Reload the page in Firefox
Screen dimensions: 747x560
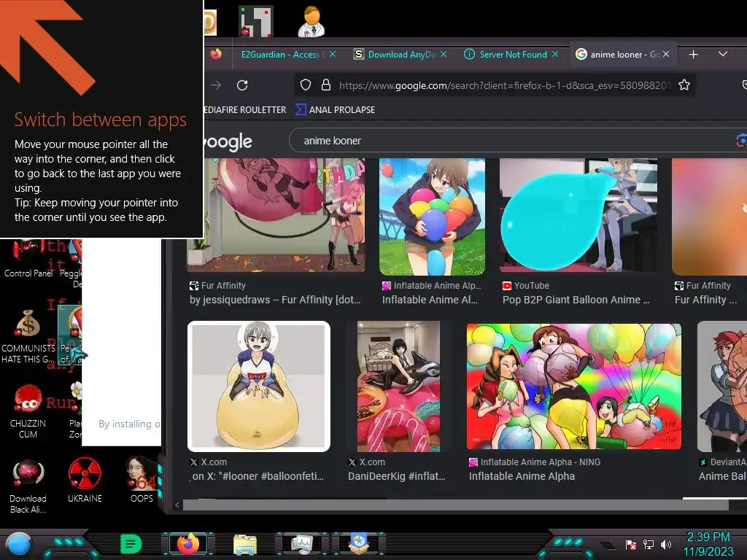(x=242, y=85)
